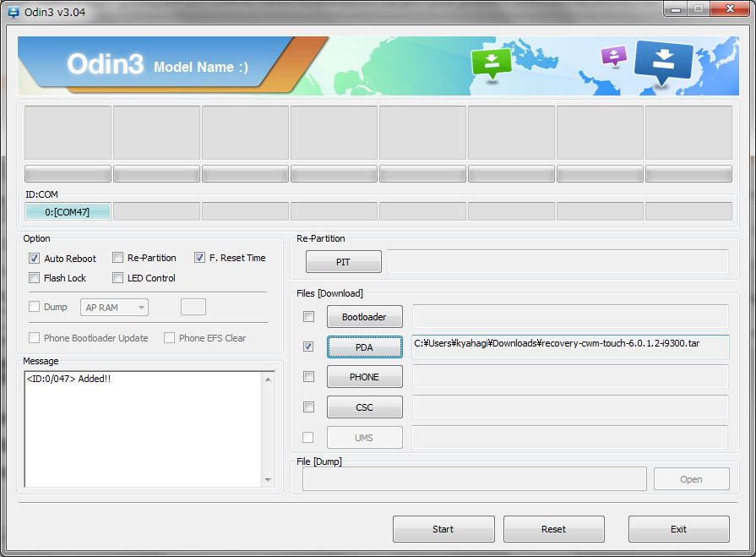
Task: Click the PDA path recovery-cwm-touch field
Action: pos(570,347)
